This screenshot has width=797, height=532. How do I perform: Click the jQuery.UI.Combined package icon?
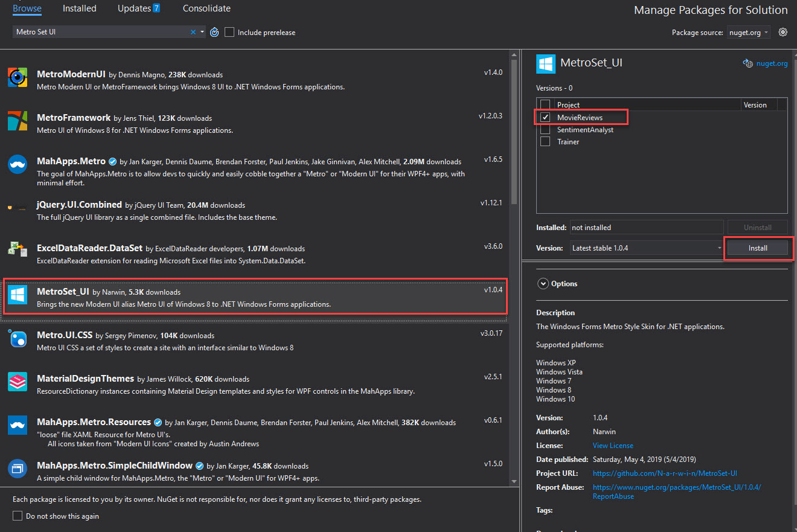tap(18, 208)
